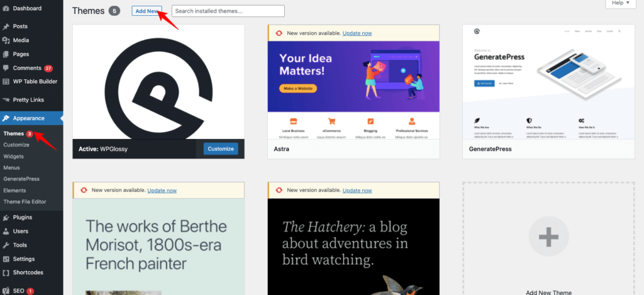This screenshot has width=644, height=295.
Task: Click the Settings sliders icon
Action: pyautogui.click(x=6, y=259)
